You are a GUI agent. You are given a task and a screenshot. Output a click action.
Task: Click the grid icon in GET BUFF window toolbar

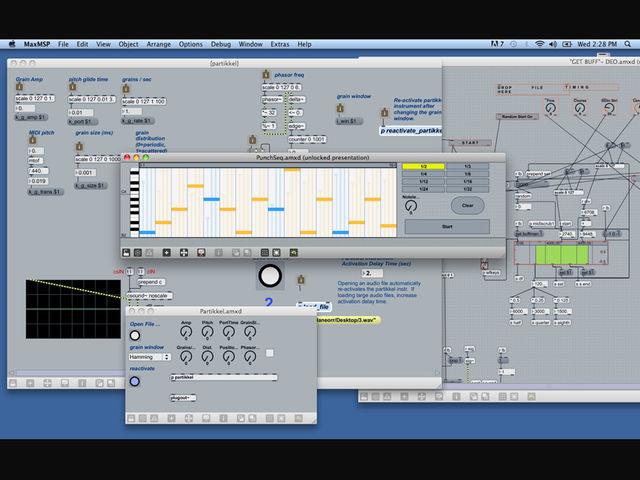coord(502,396)
